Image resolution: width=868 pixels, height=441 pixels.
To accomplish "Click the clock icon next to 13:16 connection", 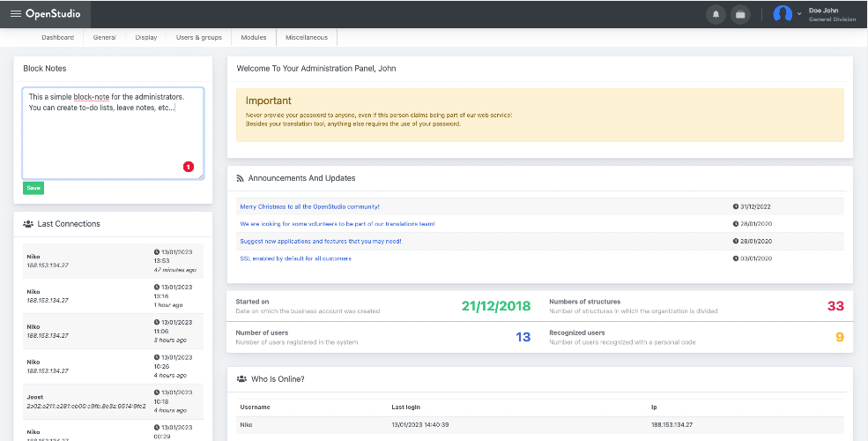I will point(157,287).
